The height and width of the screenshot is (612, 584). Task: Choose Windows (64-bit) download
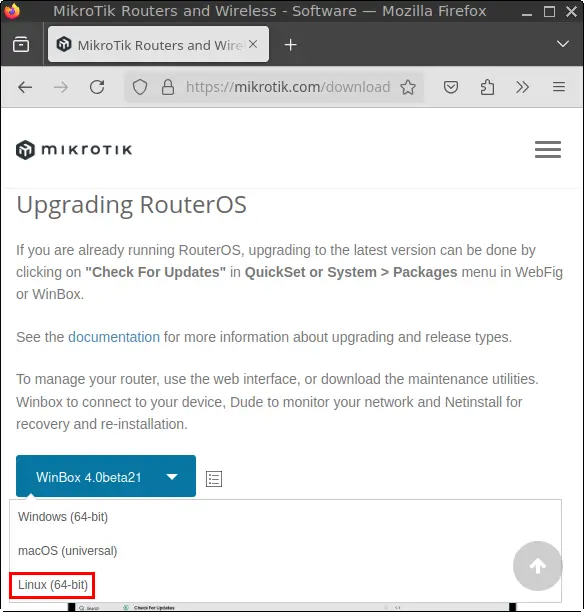(x=63, y=517)
